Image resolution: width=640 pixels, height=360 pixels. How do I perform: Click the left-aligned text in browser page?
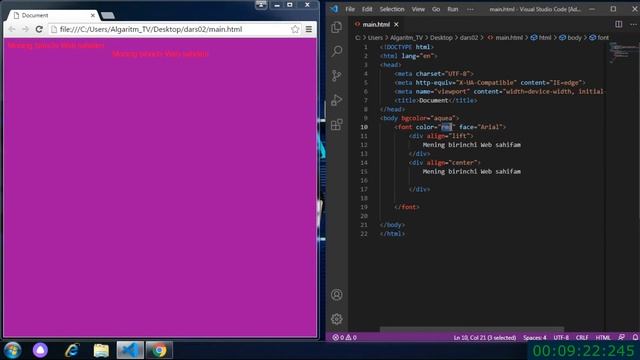click(x=56, y=45)
